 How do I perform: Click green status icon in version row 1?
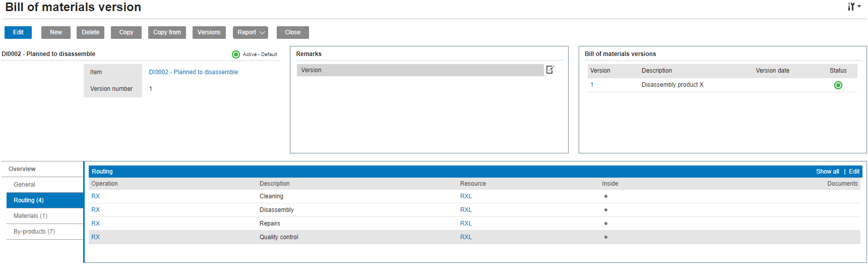[x=838, y=85]
